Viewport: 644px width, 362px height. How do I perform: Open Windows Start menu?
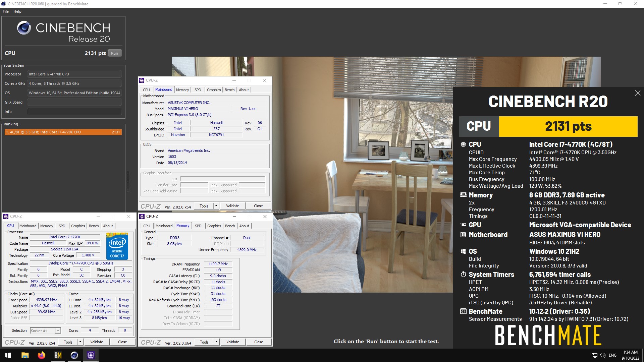[x=8, y=355]
